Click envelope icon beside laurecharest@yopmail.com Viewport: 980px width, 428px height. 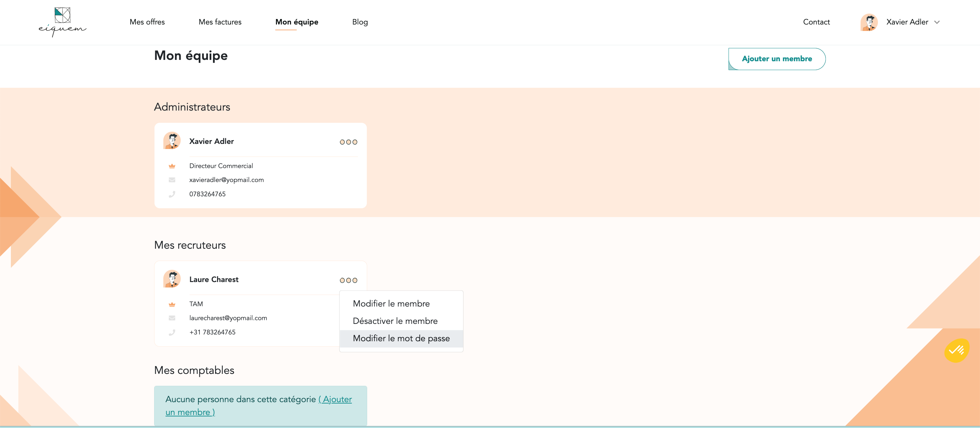click(172, 318)
